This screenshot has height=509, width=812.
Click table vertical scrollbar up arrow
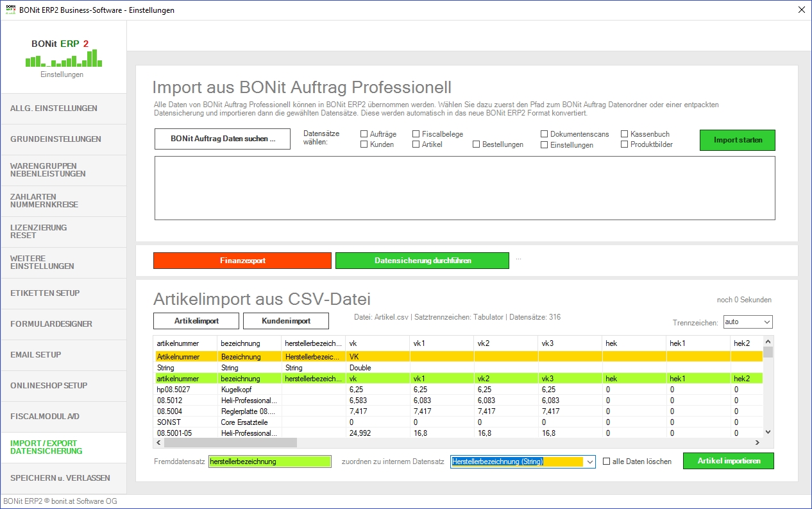pyautogui.click(x=768, y=341)
